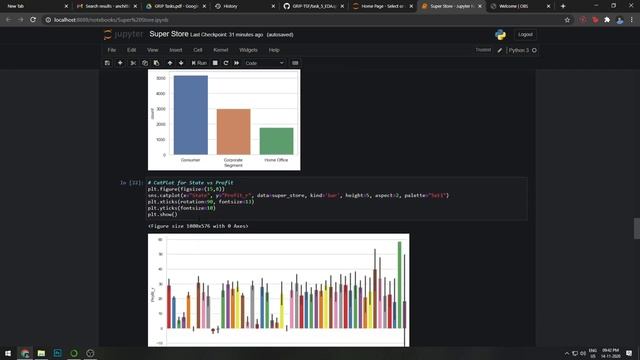Save notebook with the save and checkpoint icon
Image resolution: width=640 pixels, height=360 pixels.
point(107,63)
